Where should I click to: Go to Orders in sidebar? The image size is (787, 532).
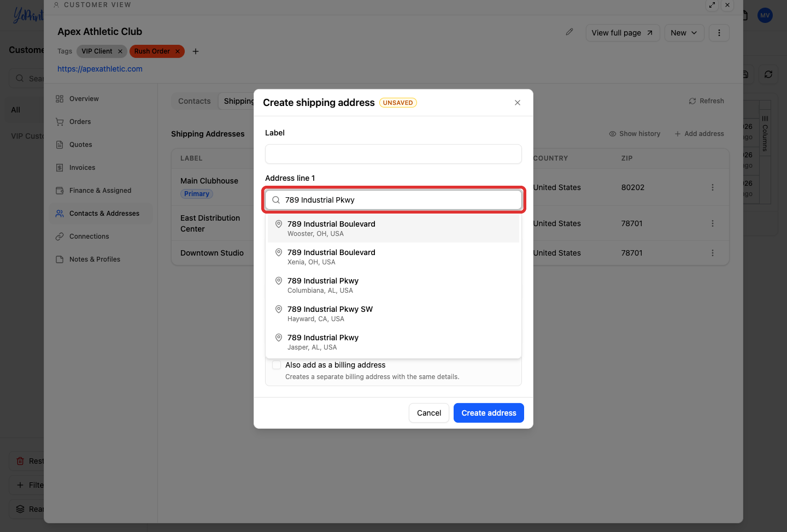[101, 122]
